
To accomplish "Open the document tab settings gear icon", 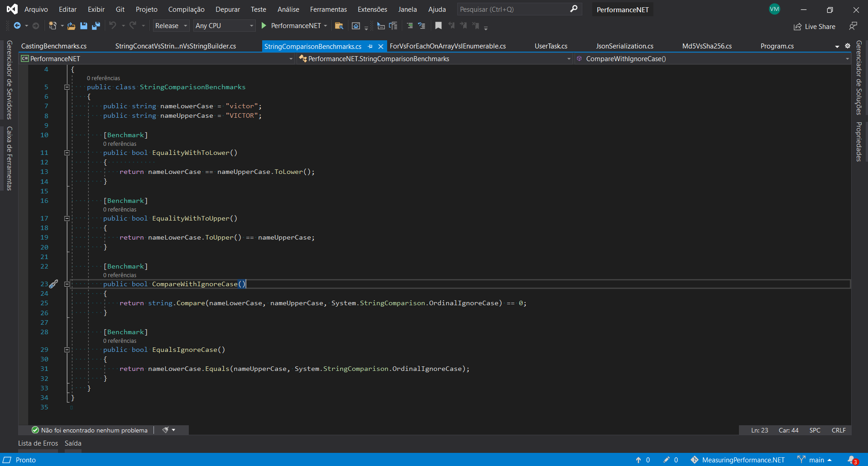I will 848,46.
